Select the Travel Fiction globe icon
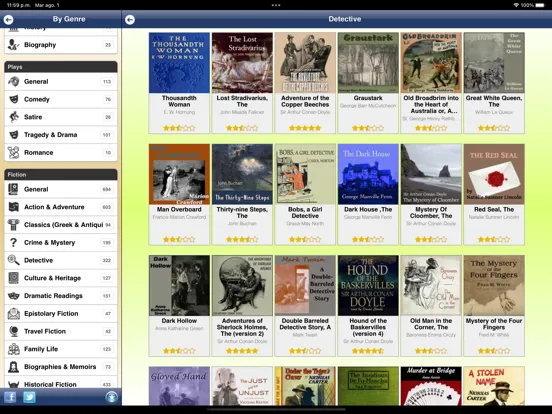Image resolution: width=552 pixels, height=414 pixels. pos(13,331)
